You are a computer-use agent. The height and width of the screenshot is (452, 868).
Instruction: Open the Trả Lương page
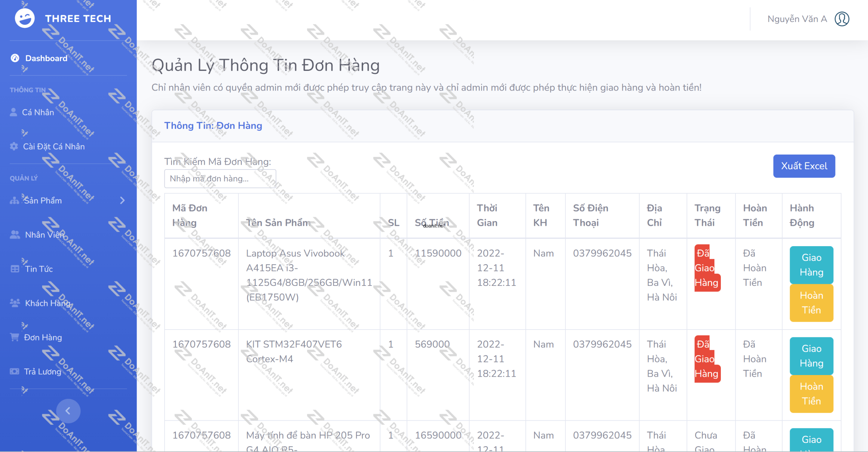pyautogui.click(x=42, y=372)
